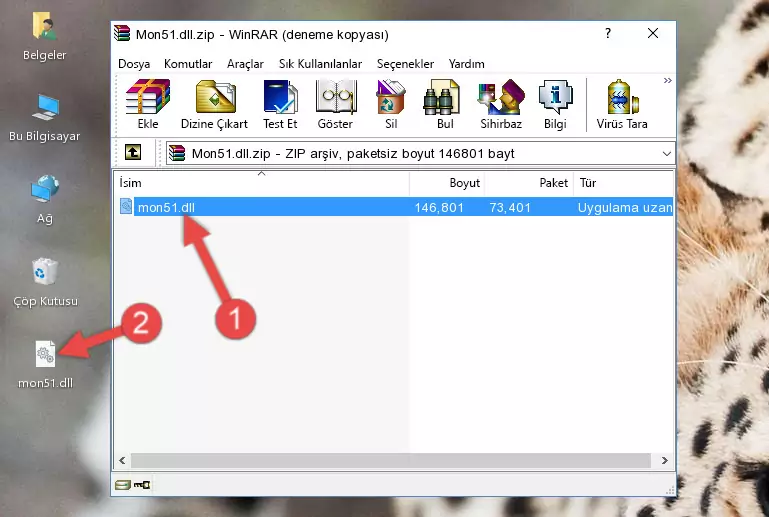The width and height of the screenshot is (769, 517).
Task: Click the scroll left arrow
Action: tap(122, 460)
